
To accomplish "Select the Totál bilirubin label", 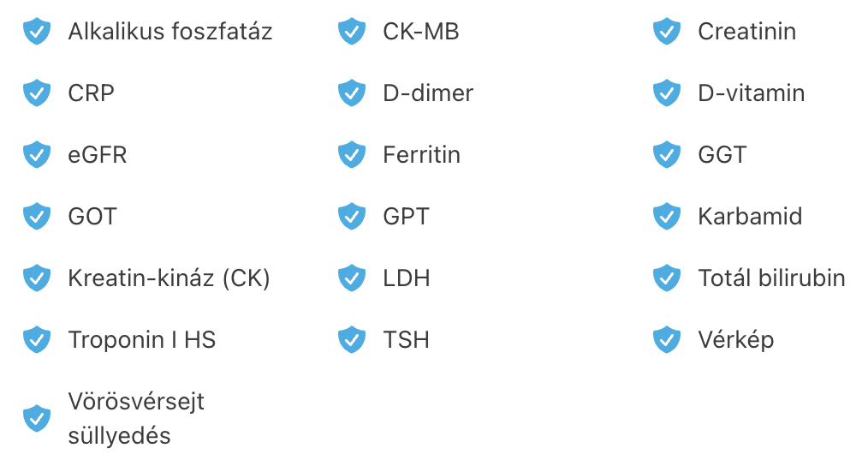I will click(771, 278).
